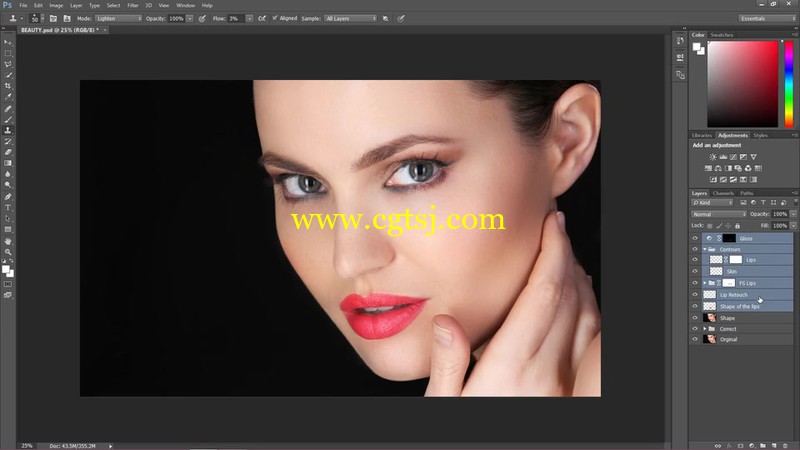The image size is (800, 450).
Task: Open the Mode Lighten dropdown
Action: point(118,18)
